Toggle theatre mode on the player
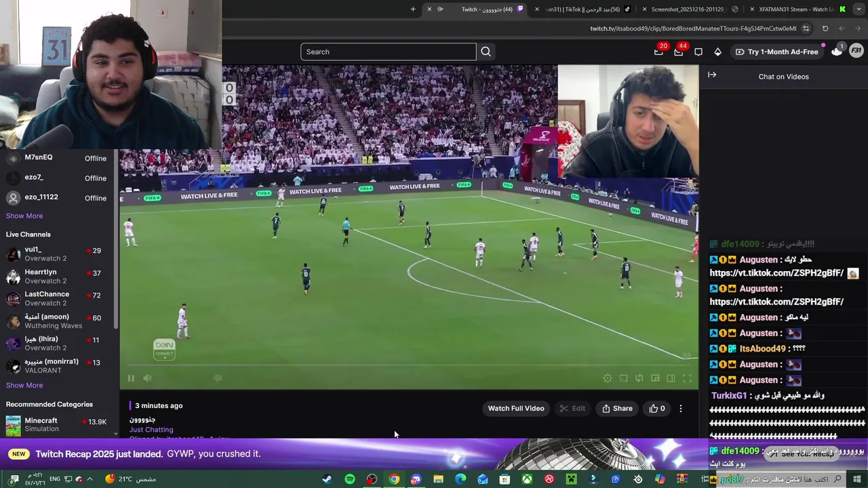The width and height of the screenshot is (868, 488). point(671,378)
